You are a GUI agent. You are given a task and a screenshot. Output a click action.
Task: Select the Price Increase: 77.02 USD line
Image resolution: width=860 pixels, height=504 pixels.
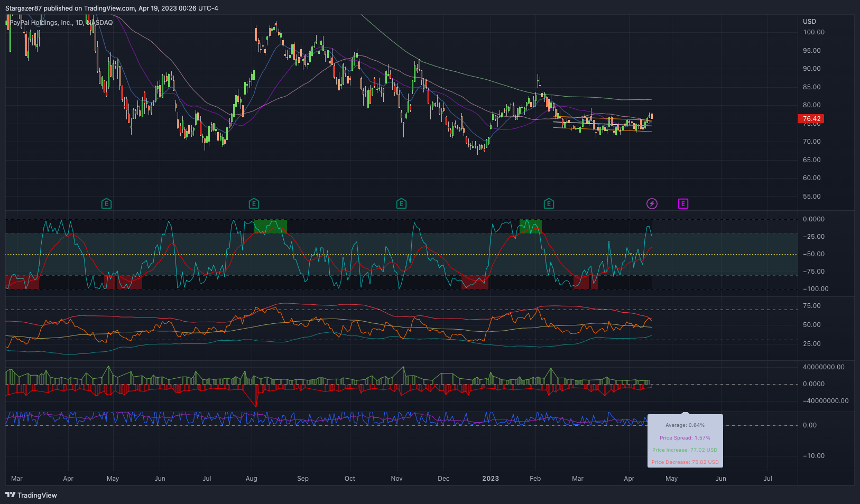[x=685, y=450]
